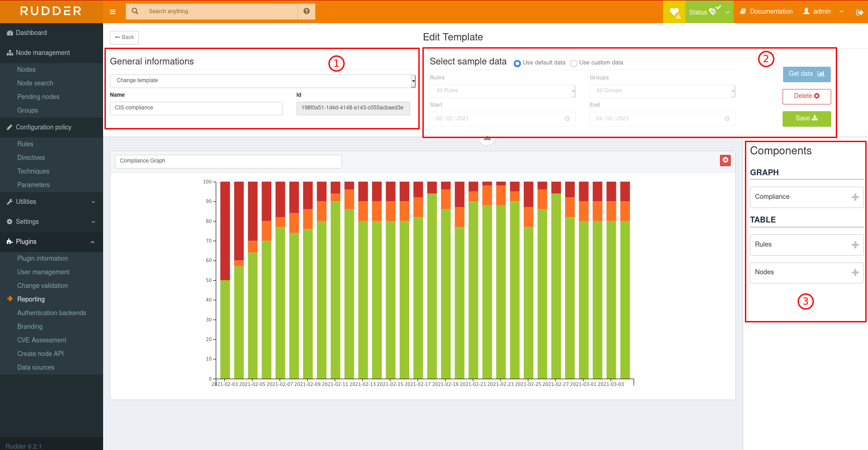Click the heart health warning icon
The width and height of the screenshot is (868, 450).
point(674,12)
